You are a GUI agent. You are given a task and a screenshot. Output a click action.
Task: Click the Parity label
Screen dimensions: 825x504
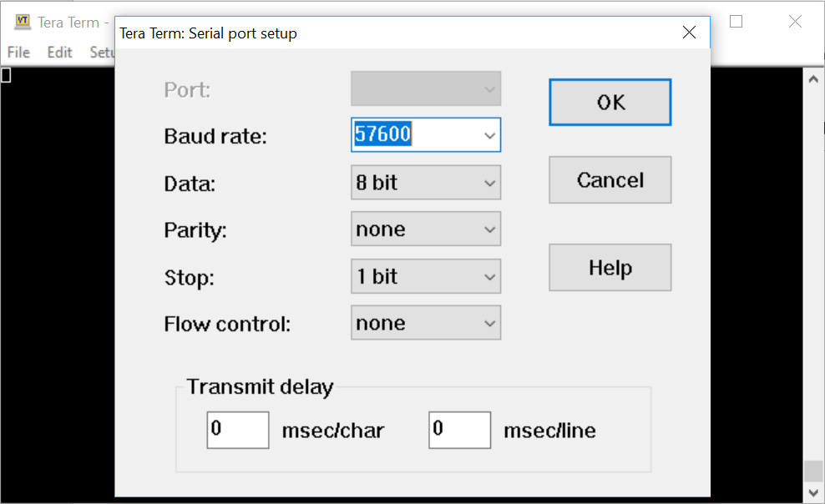pyautogui.click(x=195, y=230)
